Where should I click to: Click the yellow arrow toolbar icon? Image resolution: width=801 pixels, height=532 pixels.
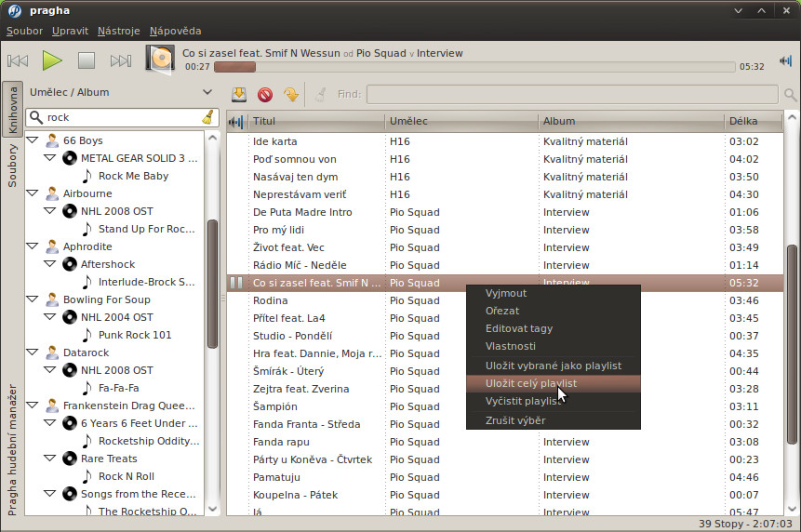click(291, 94)
